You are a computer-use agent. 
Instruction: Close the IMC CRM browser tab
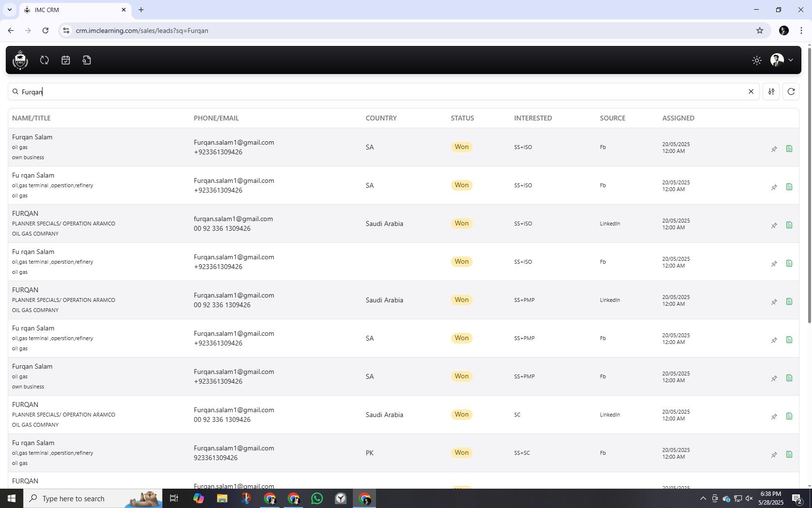point(124,10)
